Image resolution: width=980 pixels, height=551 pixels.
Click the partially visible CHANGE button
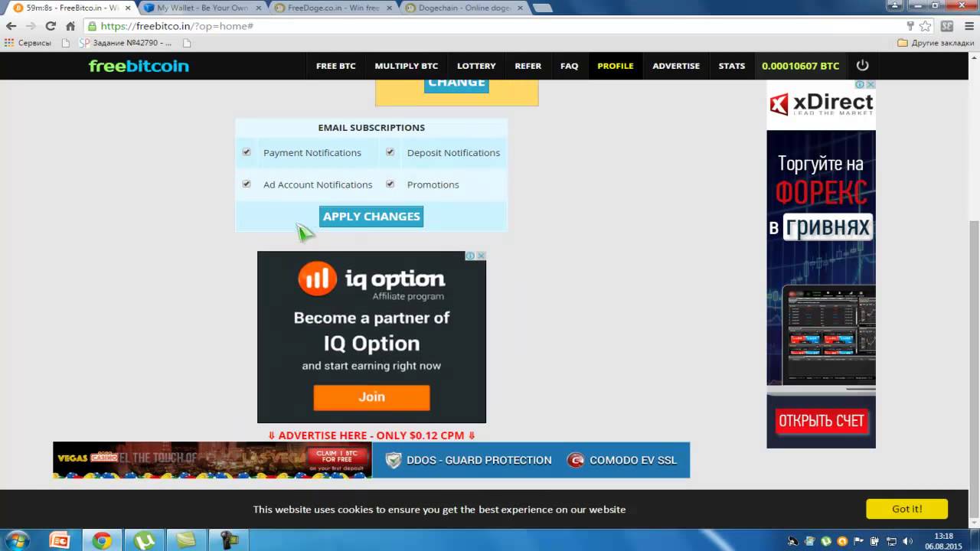pos(456,84)
